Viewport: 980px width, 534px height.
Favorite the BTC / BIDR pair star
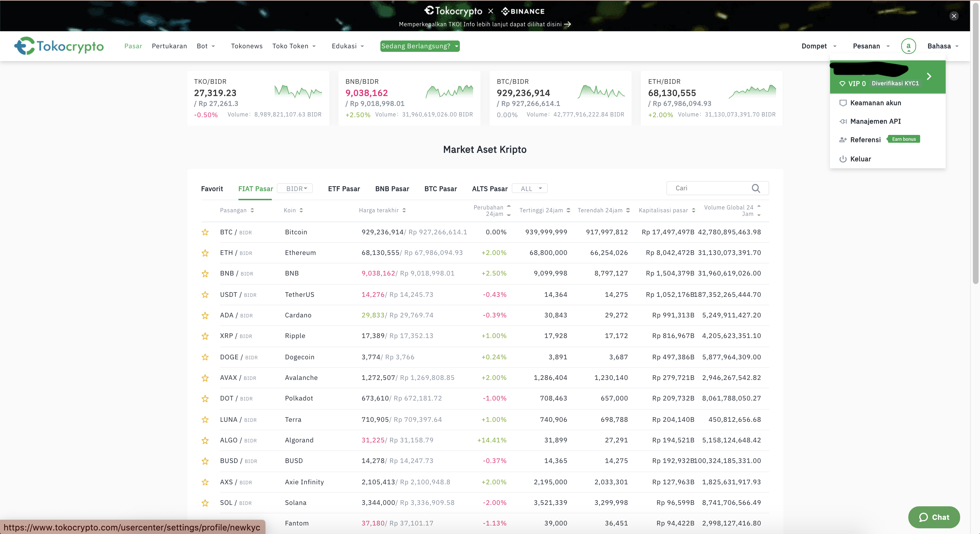(x=205, y=232)
